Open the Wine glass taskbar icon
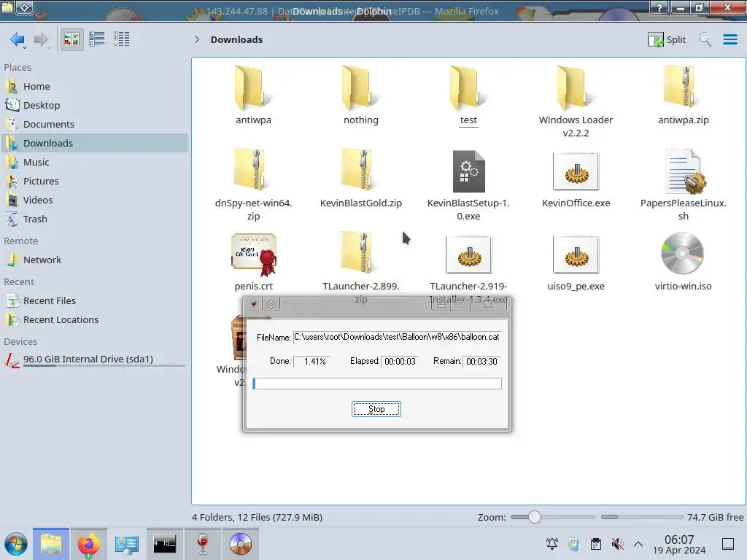Screen dimensions: 747x560 click(203, 544)
